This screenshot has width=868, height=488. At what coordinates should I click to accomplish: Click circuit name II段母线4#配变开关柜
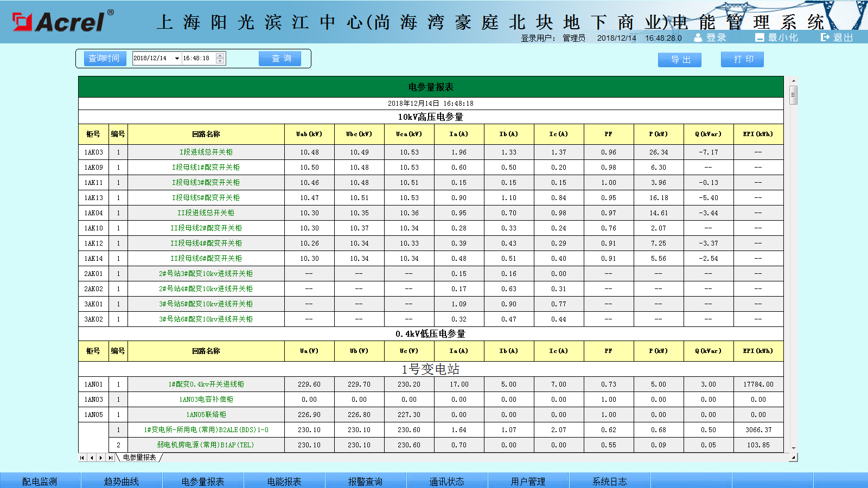pyautogui.click(x=206, y=243)
